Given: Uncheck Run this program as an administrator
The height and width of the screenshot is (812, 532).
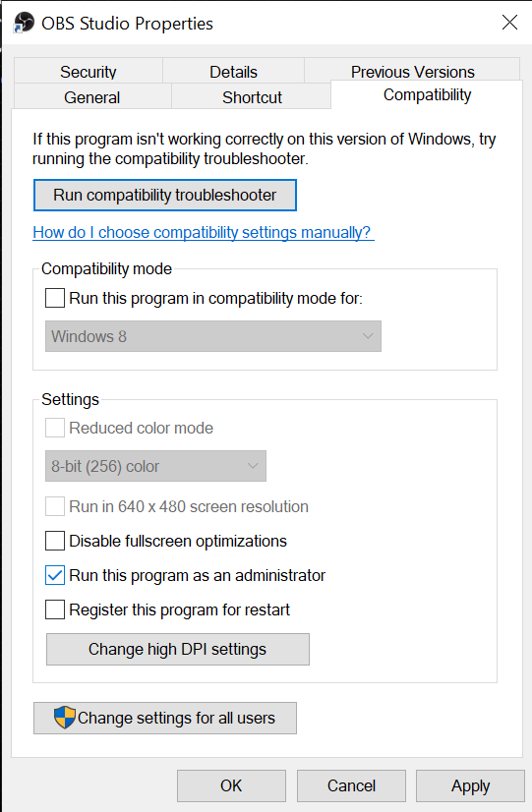Looking at the screenshot, I should coord(55,575).
